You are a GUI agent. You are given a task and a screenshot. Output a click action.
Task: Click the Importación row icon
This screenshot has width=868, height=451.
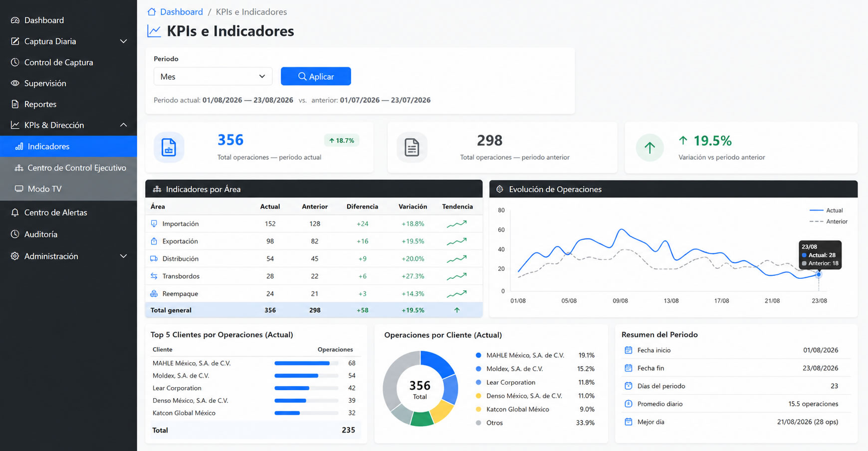point(154,224)
